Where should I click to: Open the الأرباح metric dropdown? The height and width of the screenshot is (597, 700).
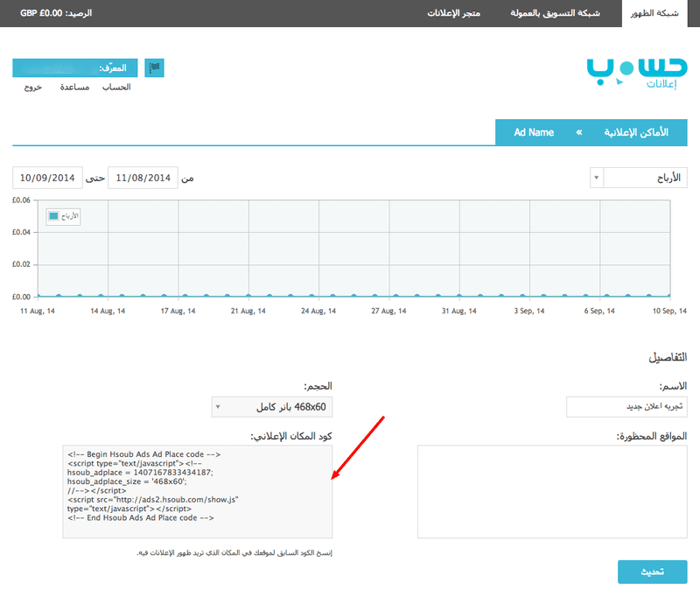click(x=639, y=178)
